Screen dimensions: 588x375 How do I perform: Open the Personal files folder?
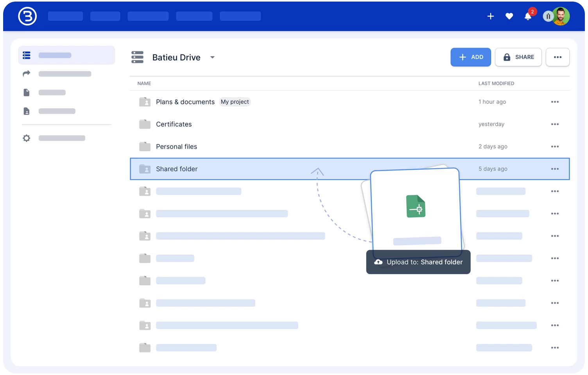176,146
